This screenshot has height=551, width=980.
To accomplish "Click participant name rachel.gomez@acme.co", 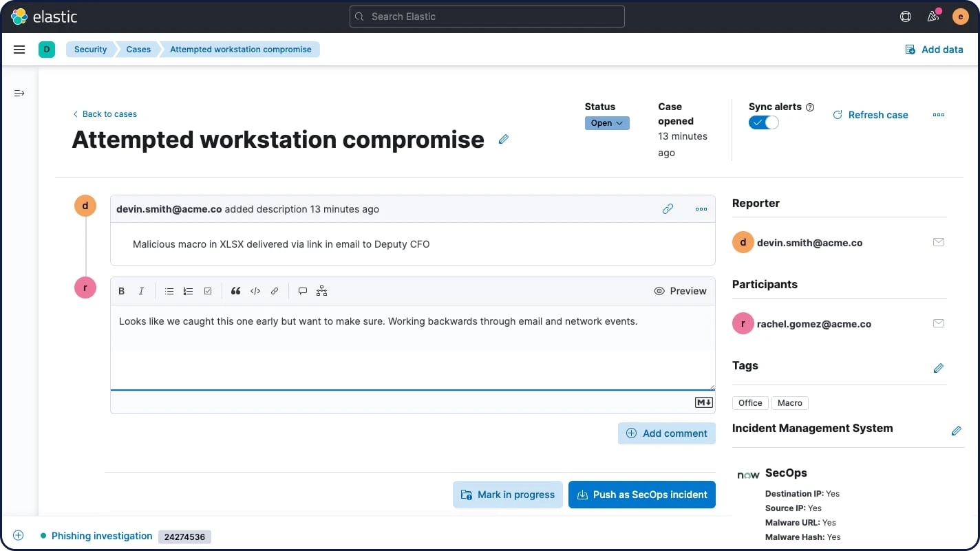I will click(x=814, y=324).
